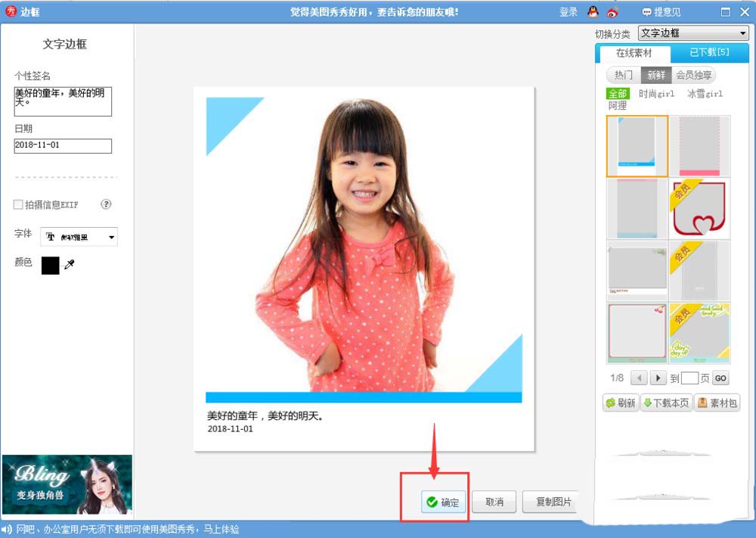Go to previous page of frame materials
The height and width of the screenshot is (538, 756).
click(x=639, y=378)
